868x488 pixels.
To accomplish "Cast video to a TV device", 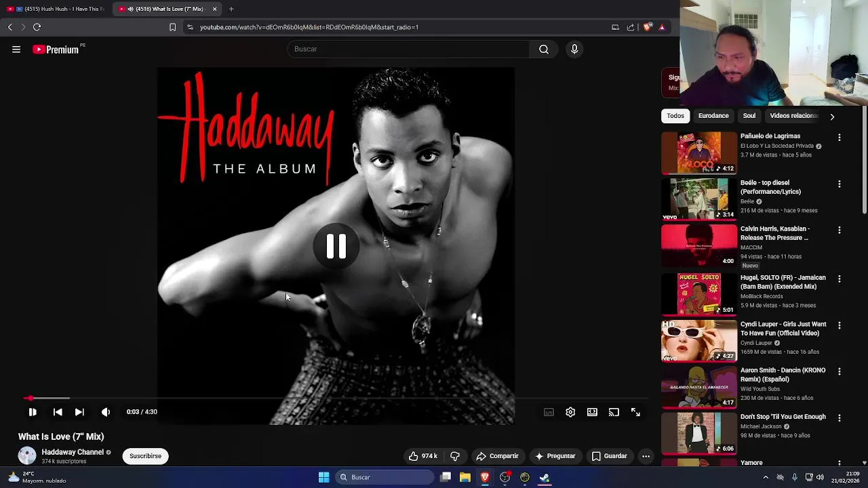I will (x=614, y=412).
